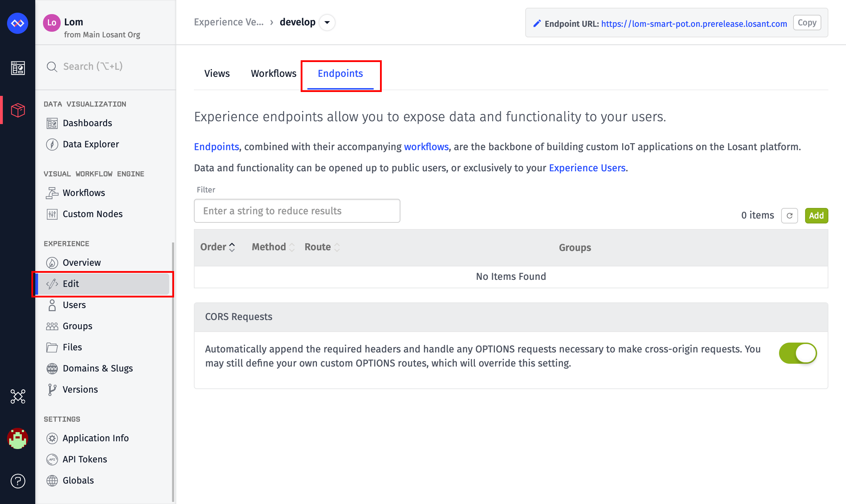
Task: Click the Groups column header
Action: coord(575,247)
